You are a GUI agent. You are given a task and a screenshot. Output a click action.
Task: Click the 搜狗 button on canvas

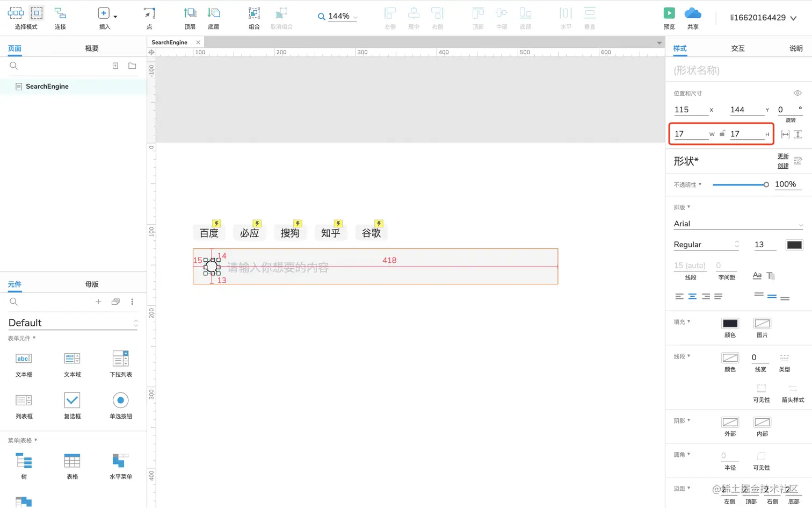[290, 233]
